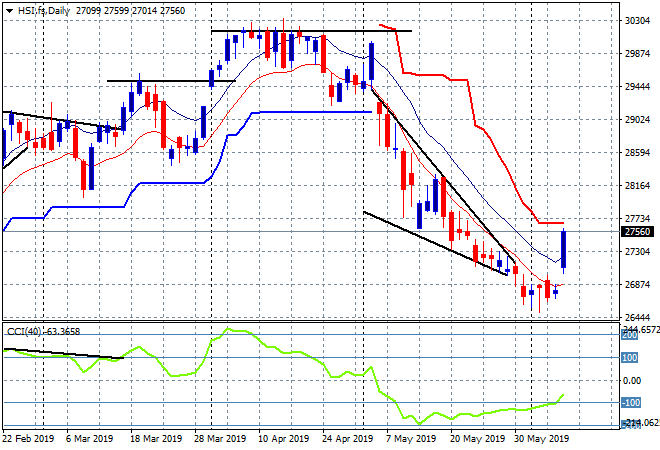Image resolution: width=660 pixels, height=450 pixels.
Task: Select the highlighted 27560 current price tag
Action: (x=636, y=231)
